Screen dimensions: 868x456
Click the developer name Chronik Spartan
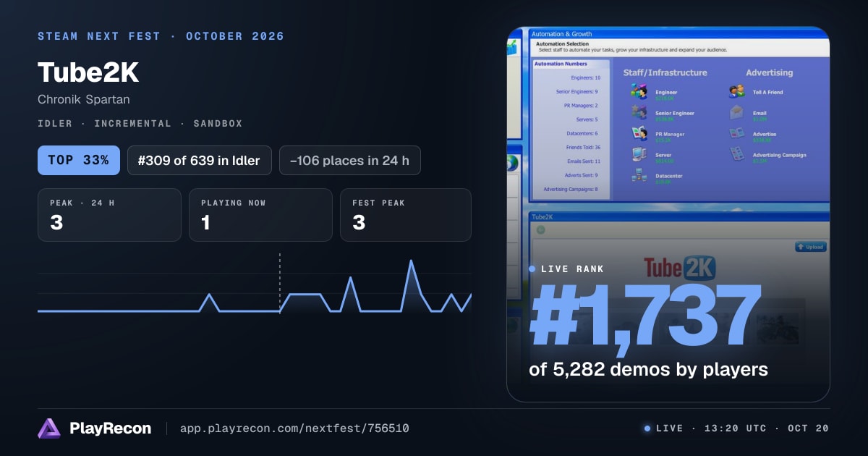(x=84, y=99)
